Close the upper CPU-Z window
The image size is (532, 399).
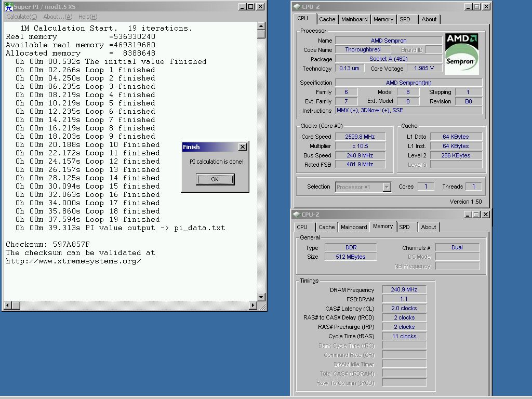tap(486, 6)
